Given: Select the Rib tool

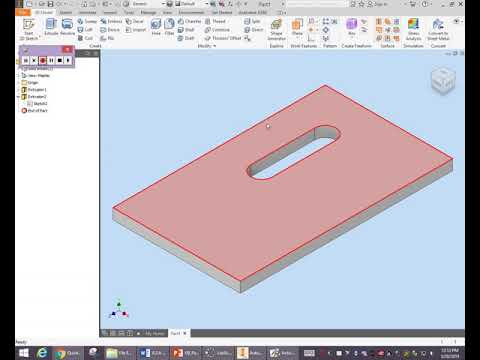Looking at the screenshot, I should pos(107,38).
